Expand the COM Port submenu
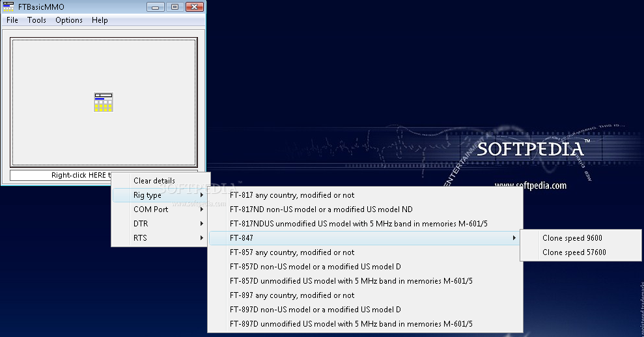Screen dimensions: 644x337 (x=161, y=209)
